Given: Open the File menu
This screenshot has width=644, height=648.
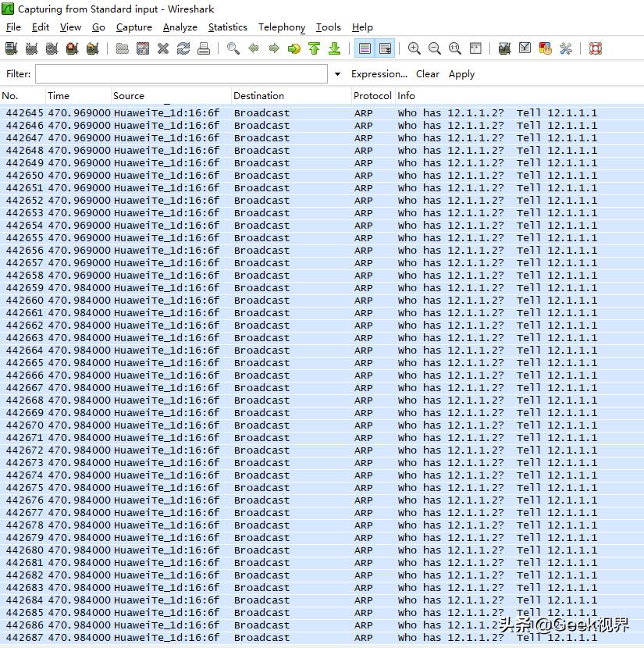Looking at the screenshot, I should pyautogui.click(x=13, y=27).
